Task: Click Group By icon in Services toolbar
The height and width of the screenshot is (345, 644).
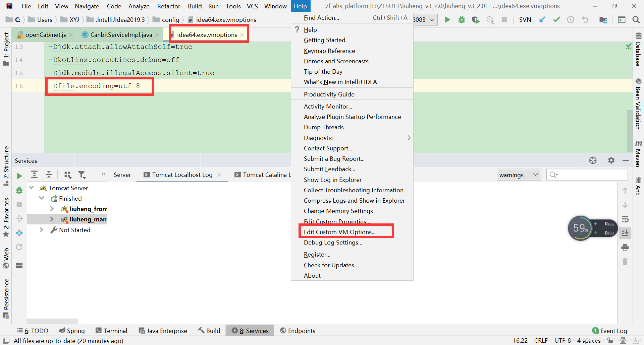Action: [x=67, y=175]
